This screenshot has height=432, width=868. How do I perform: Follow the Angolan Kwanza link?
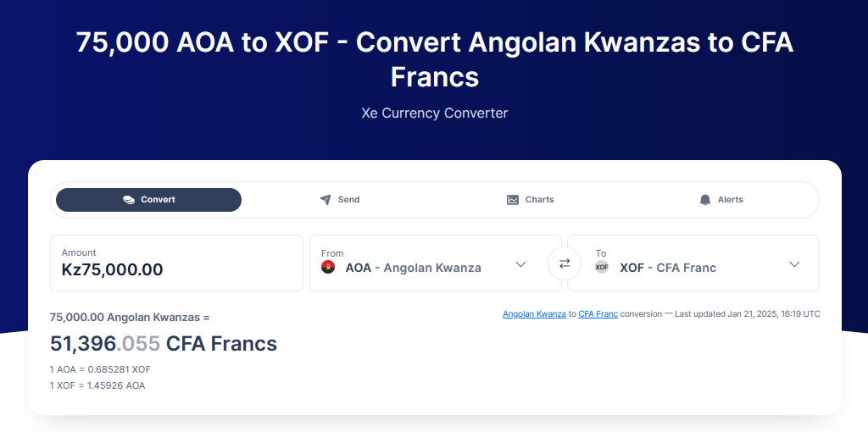(534, 314)
